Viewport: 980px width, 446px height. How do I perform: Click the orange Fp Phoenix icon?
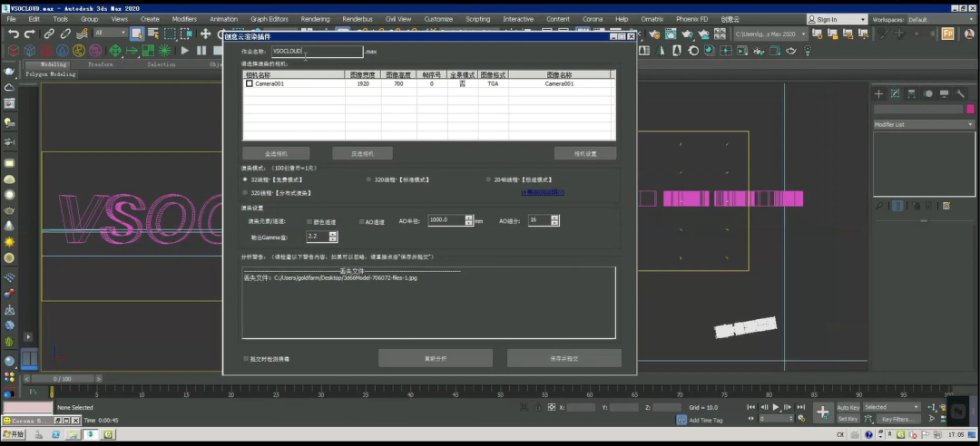pos(947,34)
